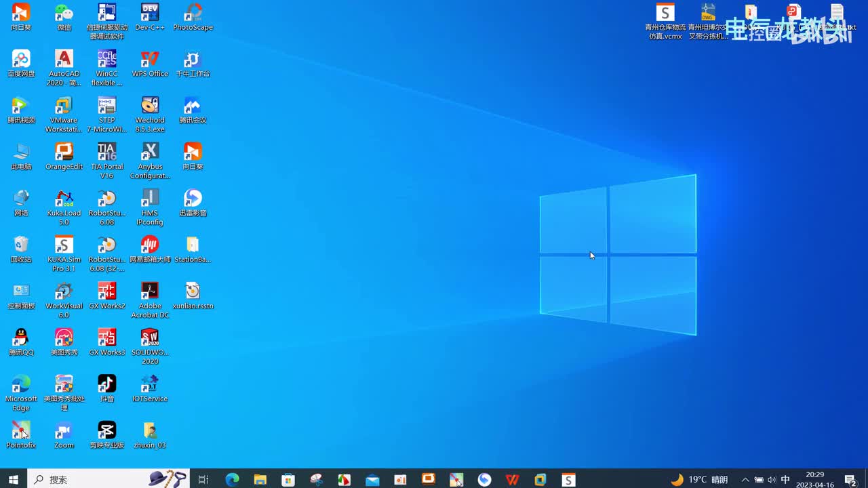Show hidden system tray icons
This screenshot has height=488, width=868.
click(745, 480)
